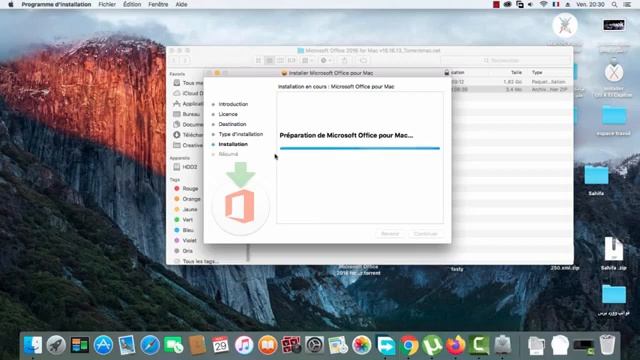The width and height of the screenshot is (640, 360).
Task: Click the Wi-Fi status icon
Action: [x=543, y=4]
